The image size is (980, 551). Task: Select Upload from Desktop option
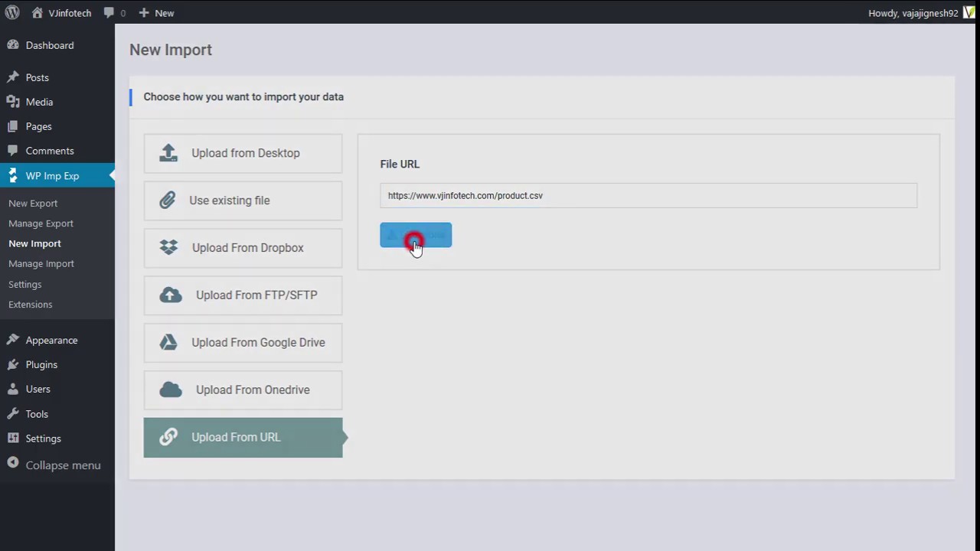(243, 153)
